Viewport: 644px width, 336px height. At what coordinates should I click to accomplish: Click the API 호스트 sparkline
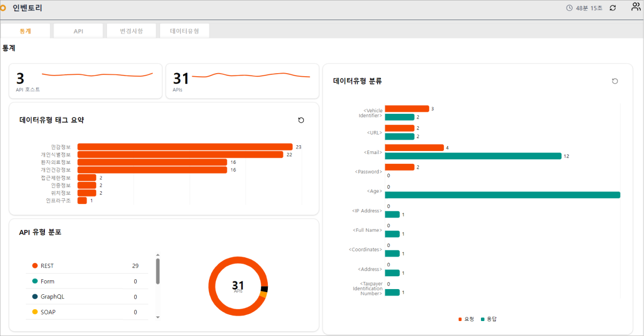[98, 75]
